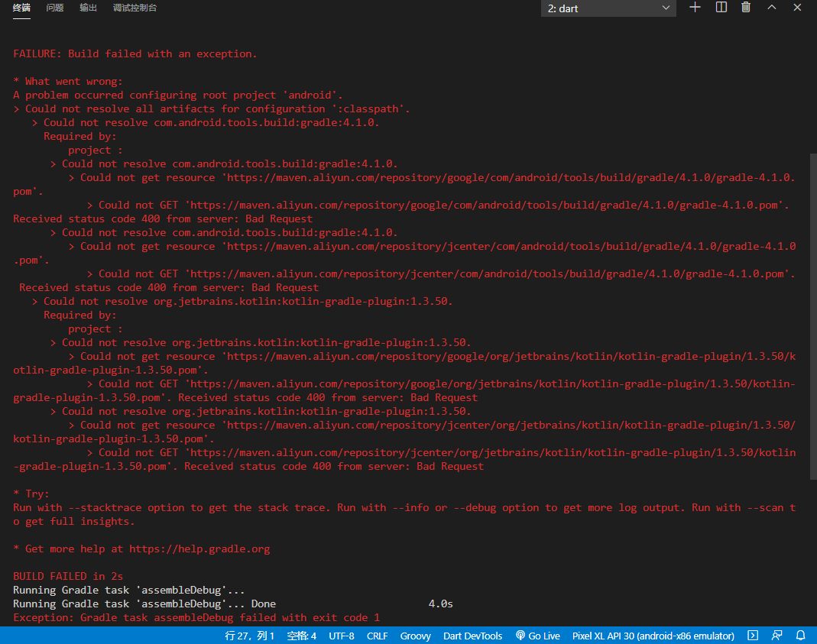The image size is (817, 644).
Task: Change line ending via CRLF status item
Action: point(378,636)
